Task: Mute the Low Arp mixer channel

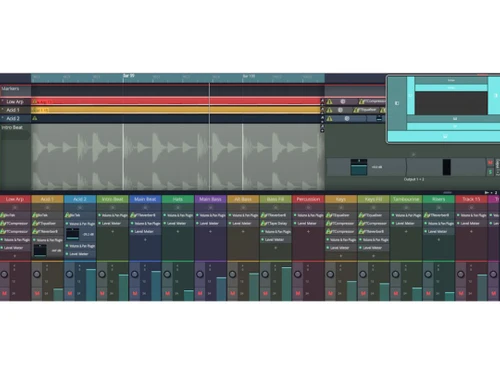Action: point(5,293)
